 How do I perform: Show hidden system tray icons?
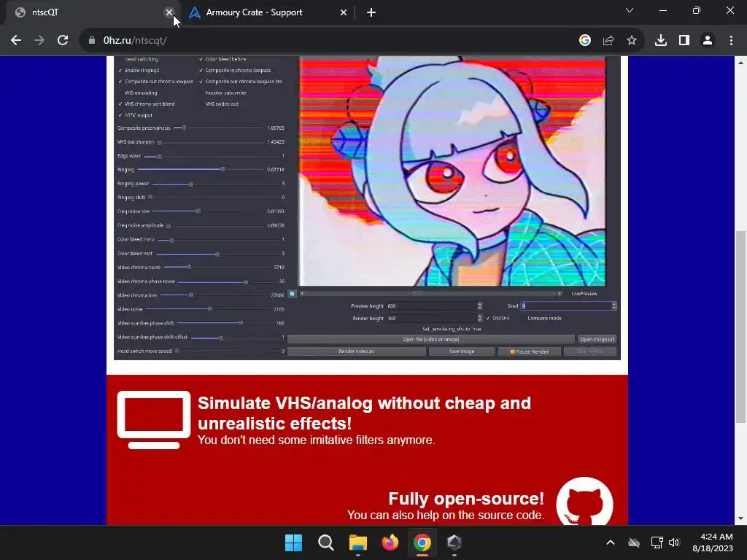pos(611,542)
